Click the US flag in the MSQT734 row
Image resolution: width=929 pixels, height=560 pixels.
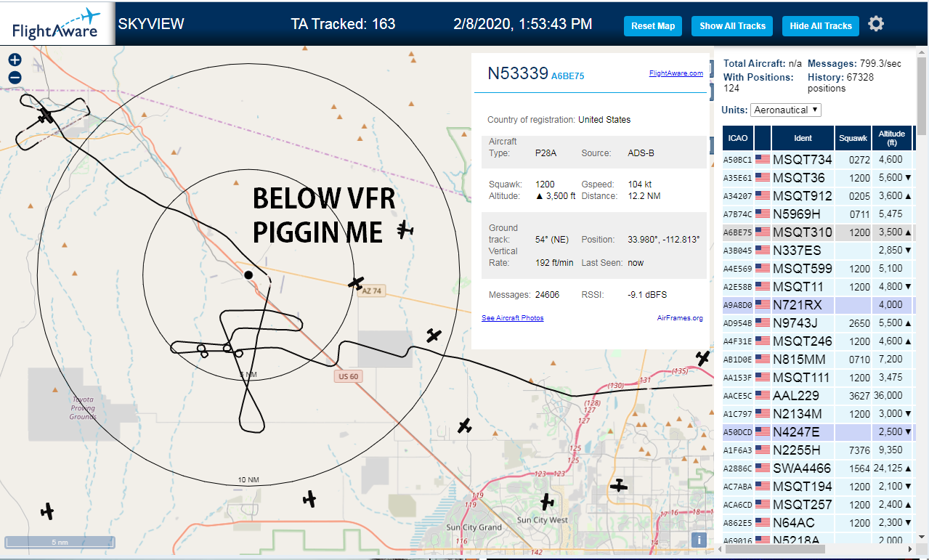tap(763, 160)
